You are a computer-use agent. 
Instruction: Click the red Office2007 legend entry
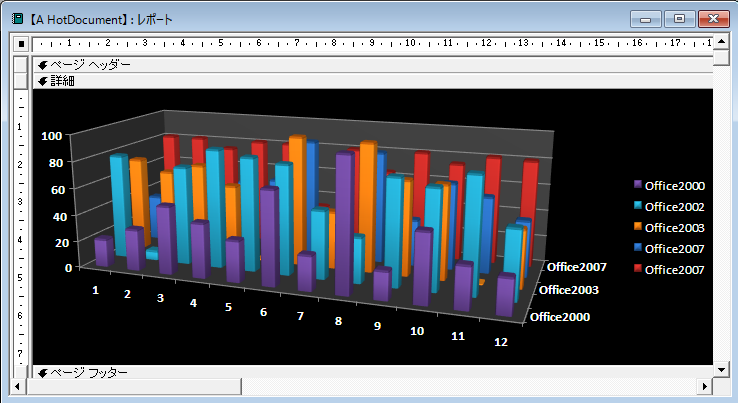point(668,270)
